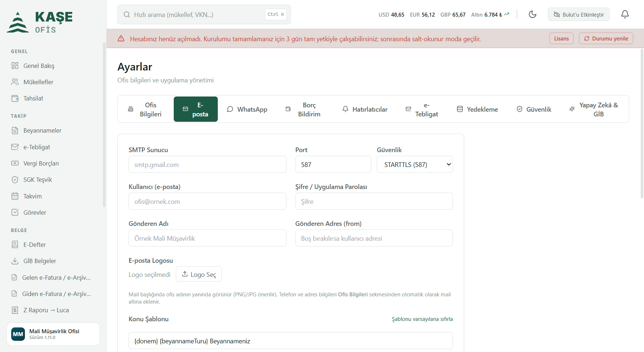Open Tahsilat wallet icon

coord(15,98)
